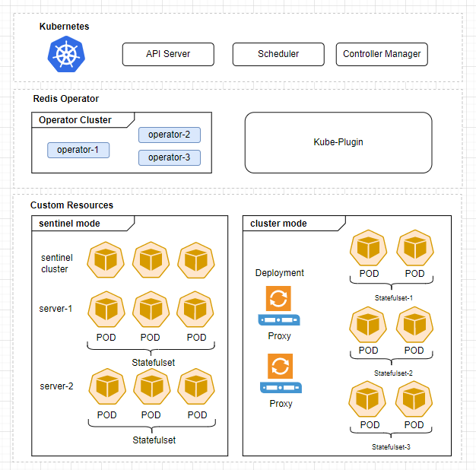Click the Statefulset-1 label
Image resolution: width=476 pixels, height=470 pixels.
[x=394, y=298]
